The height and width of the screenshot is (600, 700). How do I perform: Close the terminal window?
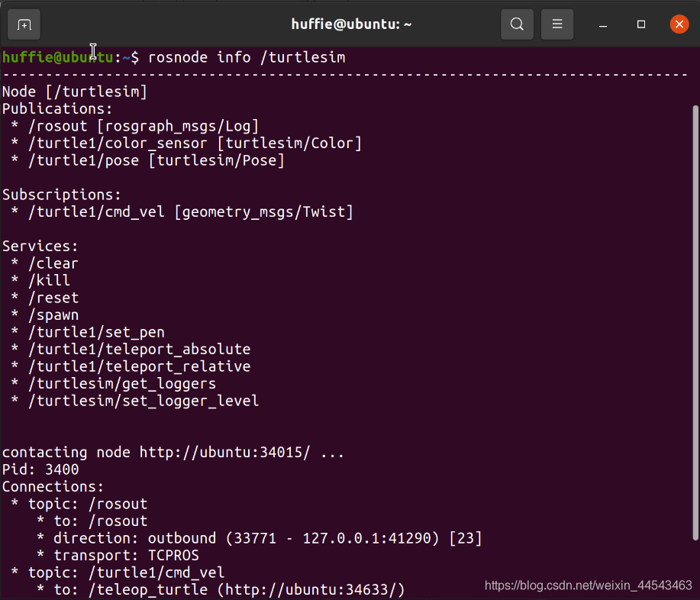tap(679, 24)
